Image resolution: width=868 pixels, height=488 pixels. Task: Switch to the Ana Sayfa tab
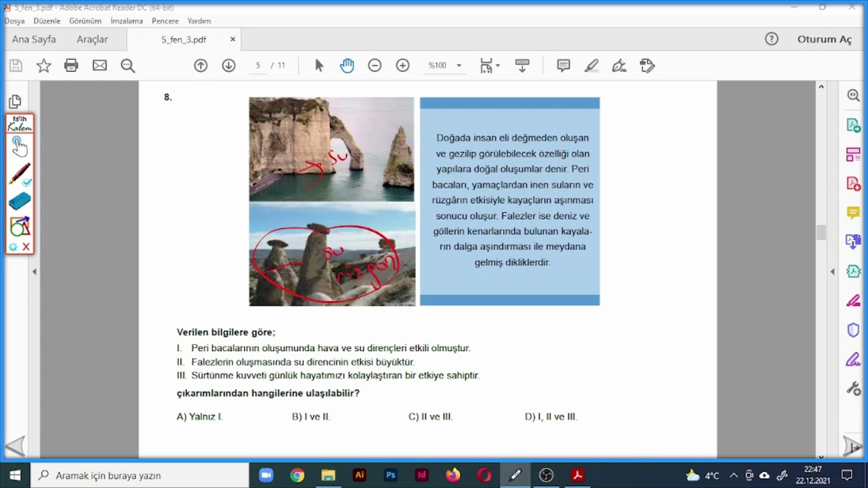[34, 39]
